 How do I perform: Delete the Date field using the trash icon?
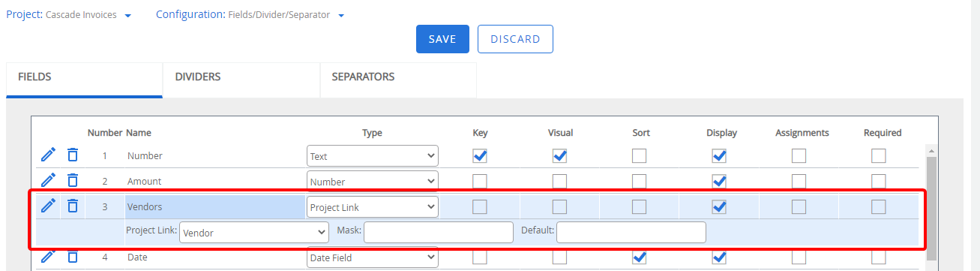coord(73,257)
